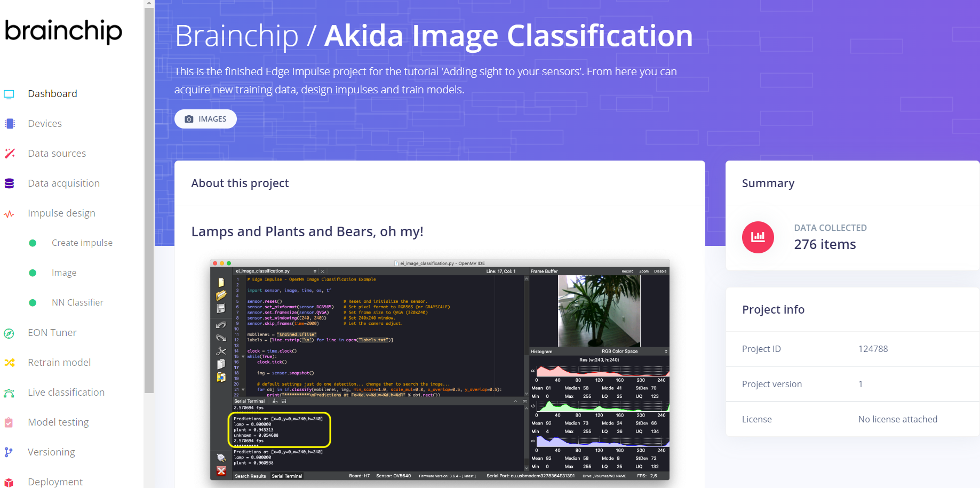Click the camera icon in IMAGES button
Image resolution: width=980 pixels, height=488 pixels.
tap(189, 119)
